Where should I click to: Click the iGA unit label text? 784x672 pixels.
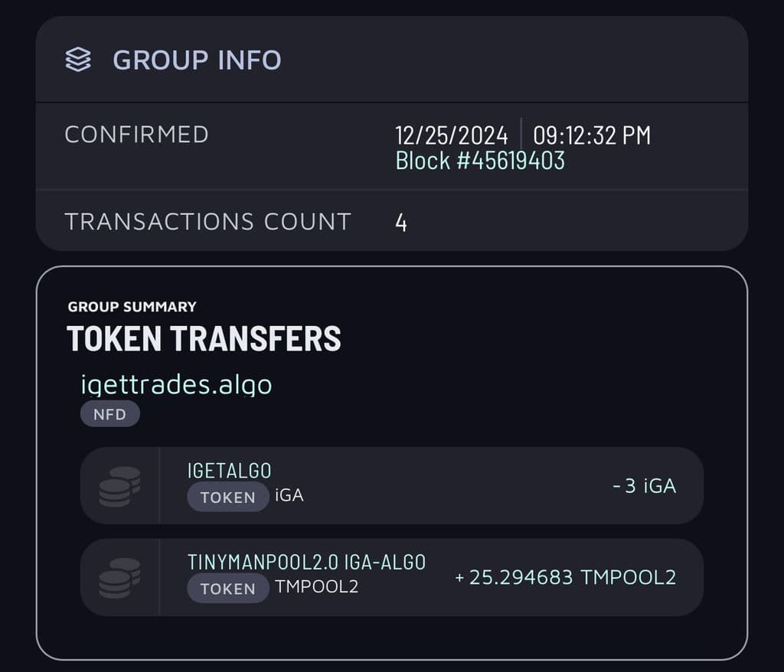pyautogui.click(x=289, y=495)
